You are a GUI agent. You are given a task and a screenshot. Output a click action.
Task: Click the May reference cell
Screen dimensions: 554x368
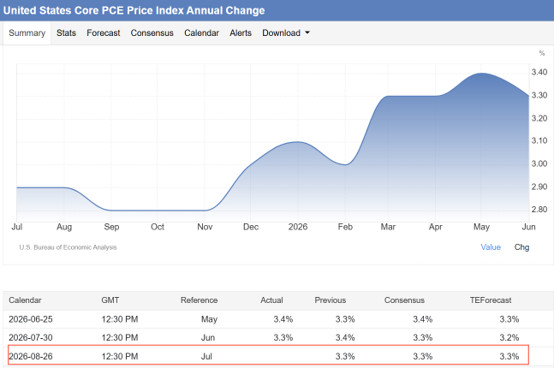pos(209,319)
